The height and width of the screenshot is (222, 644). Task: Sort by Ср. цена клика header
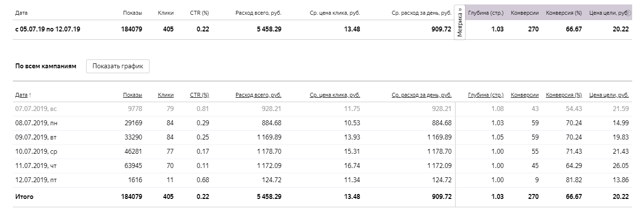pyautogui.click(x=335, y=95)
